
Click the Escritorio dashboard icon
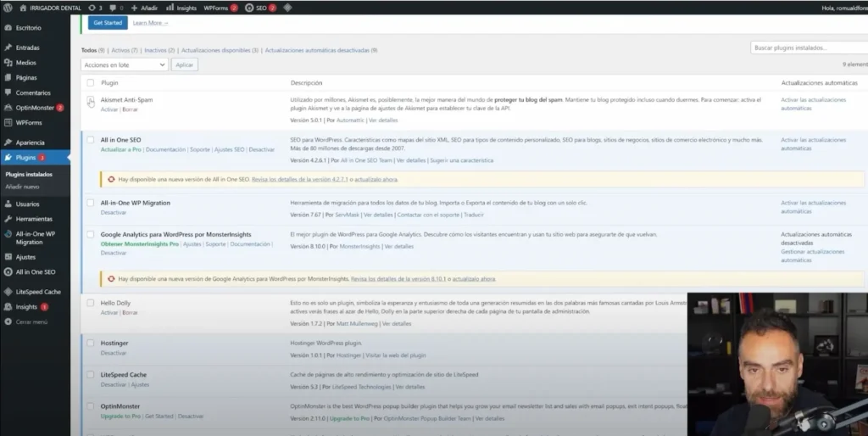8,28
